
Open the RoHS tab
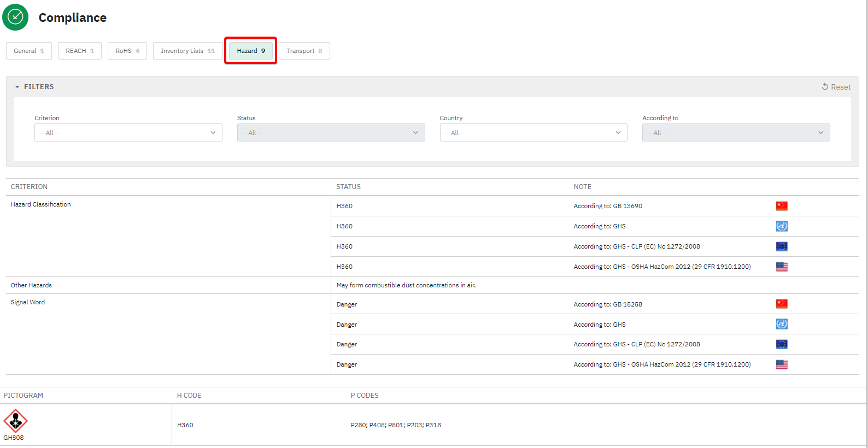click(x=127, y=51)
